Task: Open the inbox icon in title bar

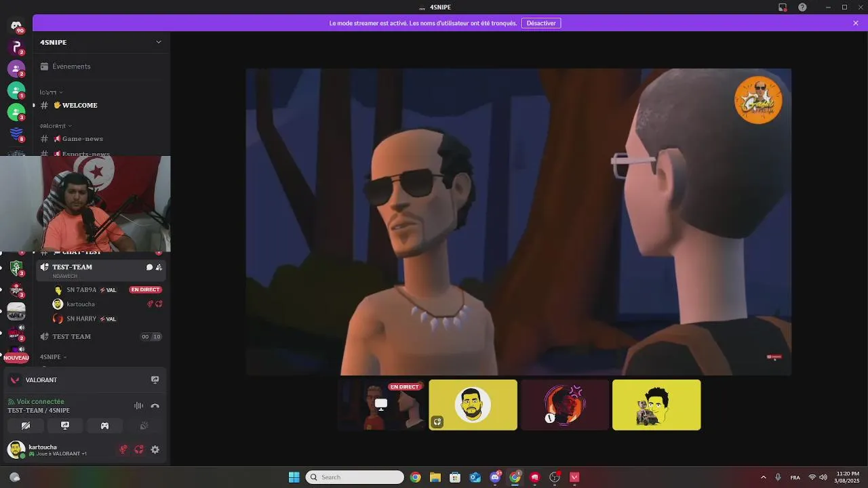Action: tap(783, 7)
